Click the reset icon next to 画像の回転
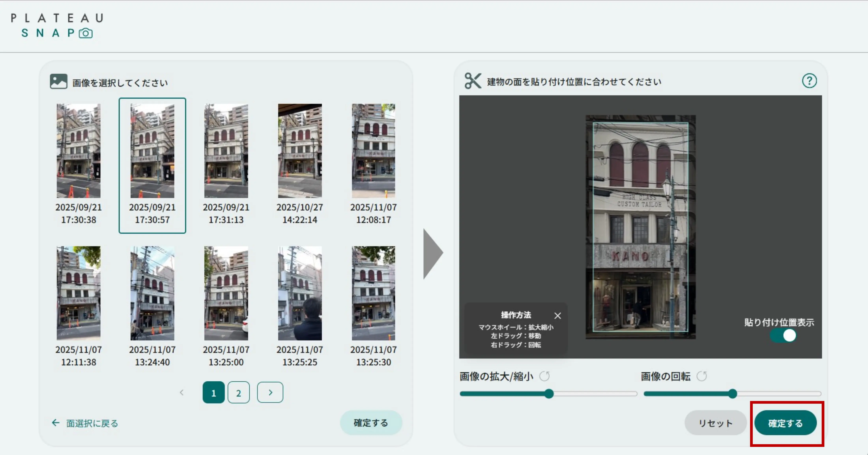 pyautogui.click(x=702, y=376)
